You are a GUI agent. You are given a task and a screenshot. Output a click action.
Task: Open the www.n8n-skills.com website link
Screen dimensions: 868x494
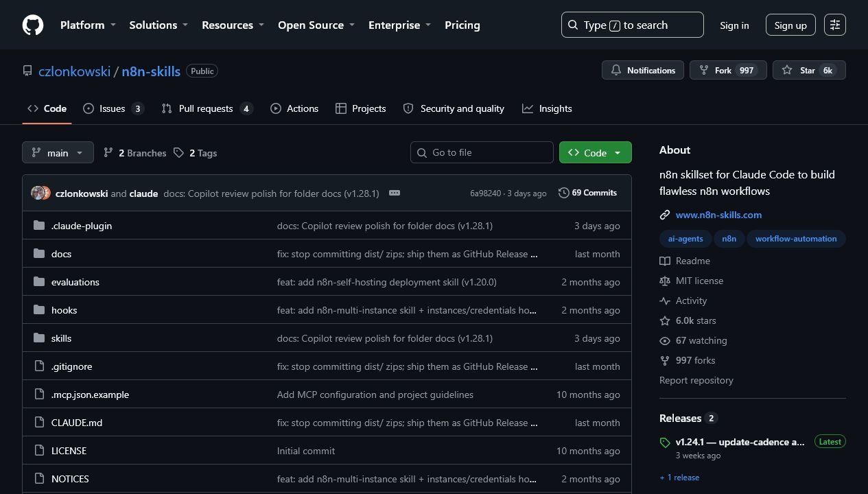tap(718, 215)
